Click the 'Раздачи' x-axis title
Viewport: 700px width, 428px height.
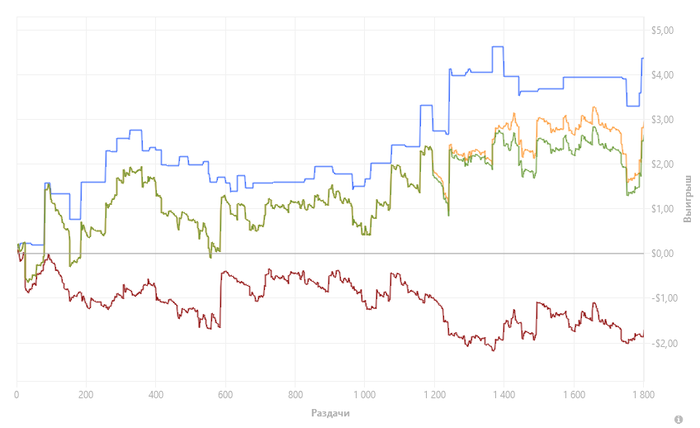click(329, 412)
